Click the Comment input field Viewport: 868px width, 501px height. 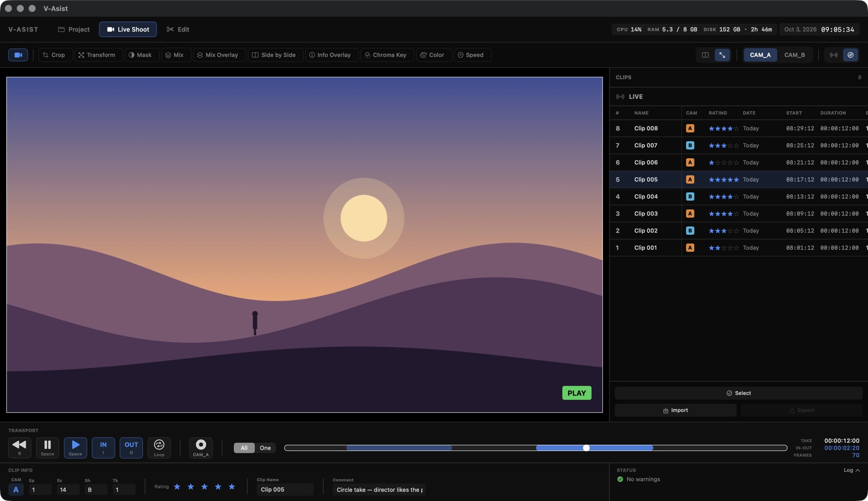[379, 490]
